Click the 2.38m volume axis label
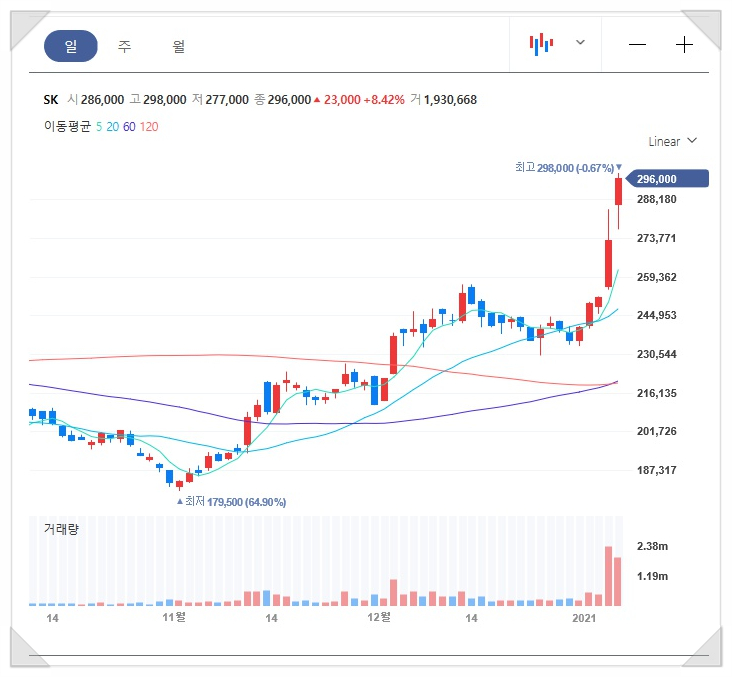The height and width of the screenshot is (677, 732). [652, 546]
